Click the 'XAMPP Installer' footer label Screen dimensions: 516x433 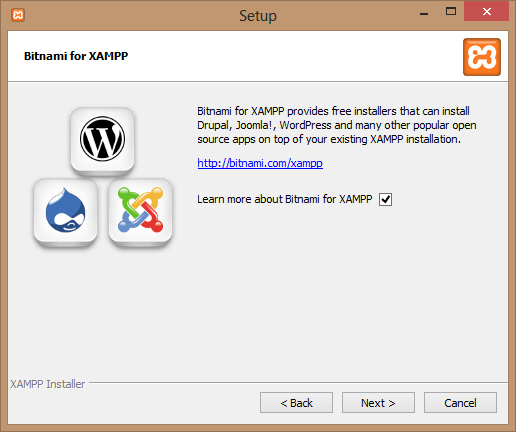pos(48,384)
